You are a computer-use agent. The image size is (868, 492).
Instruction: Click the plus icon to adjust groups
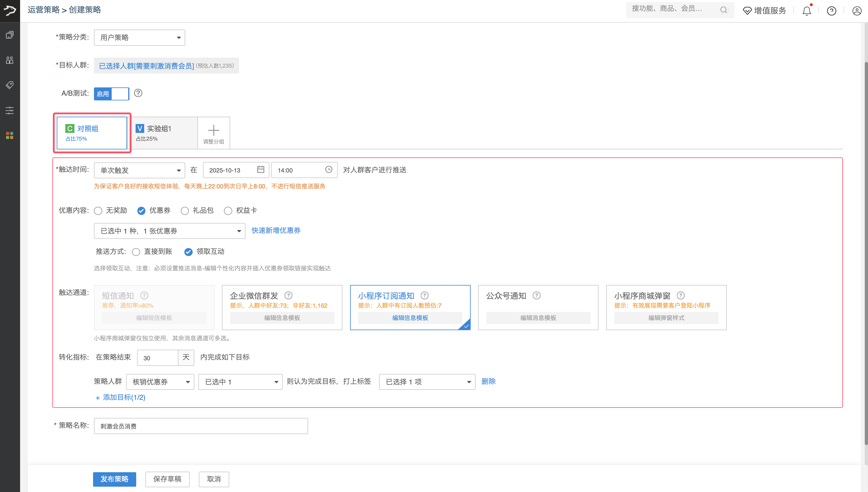tap(213, 131)
